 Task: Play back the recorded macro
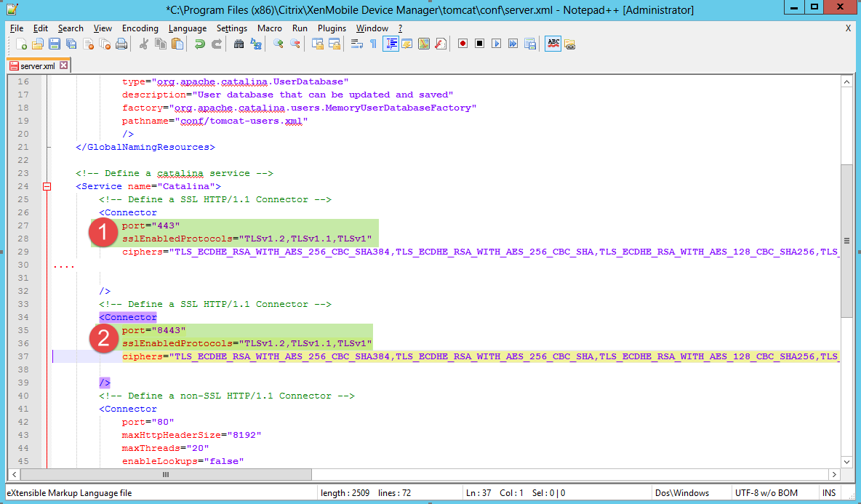(x=497, y=44)
